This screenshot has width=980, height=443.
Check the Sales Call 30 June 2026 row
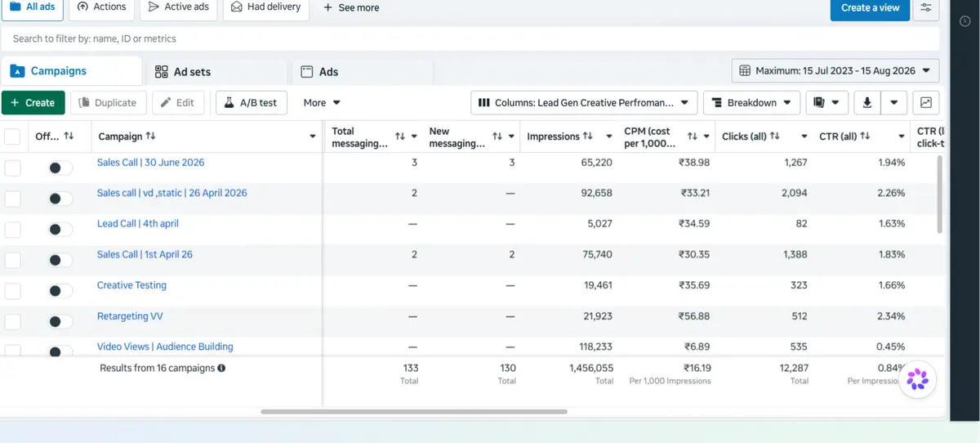click(12, 168)
